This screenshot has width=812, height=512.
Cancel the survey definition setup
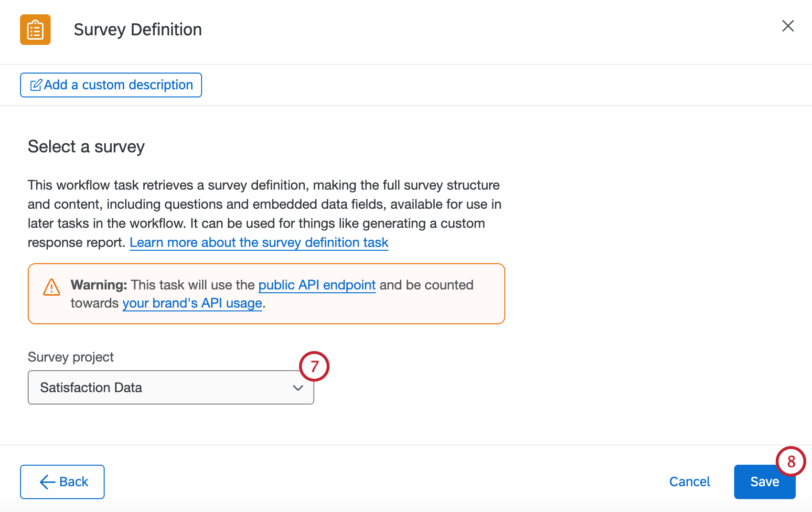pyautogui.click(x=689, y=481)
